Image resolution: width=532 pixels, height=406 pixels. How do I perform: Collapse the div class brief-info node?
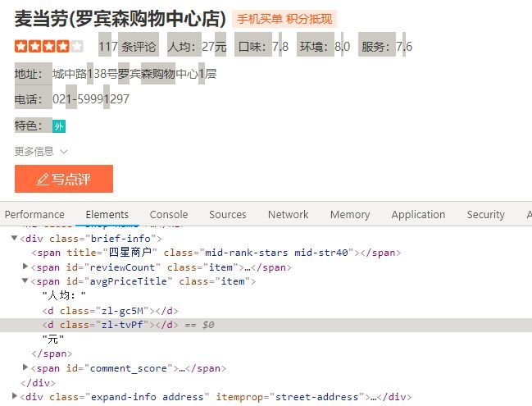pos(14,238)
